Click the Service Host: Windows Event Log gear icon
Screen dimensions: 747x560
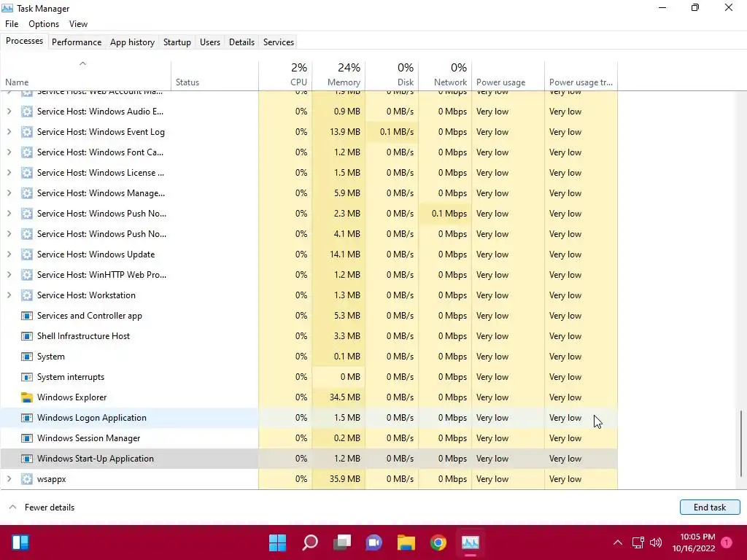click(27, 132)
